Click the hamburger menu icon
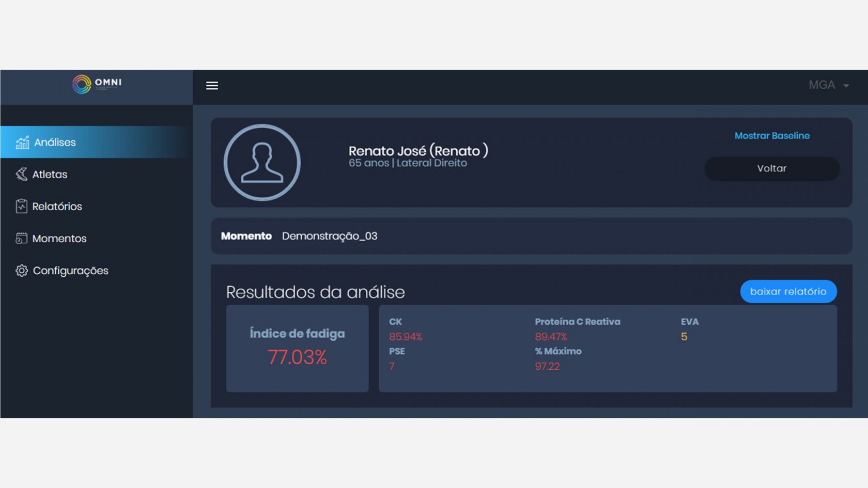The image size is (868, 488). tap(212, 85)
